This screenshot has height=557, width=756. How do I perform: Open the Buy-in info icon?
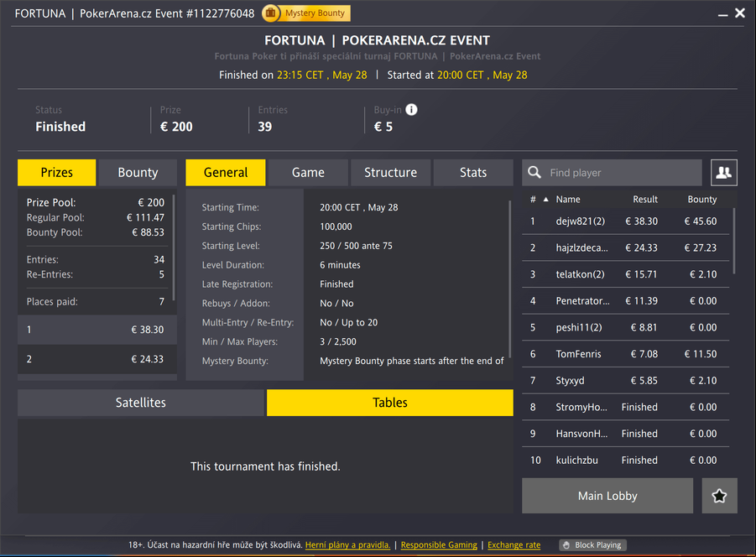[x=411, y=110]
